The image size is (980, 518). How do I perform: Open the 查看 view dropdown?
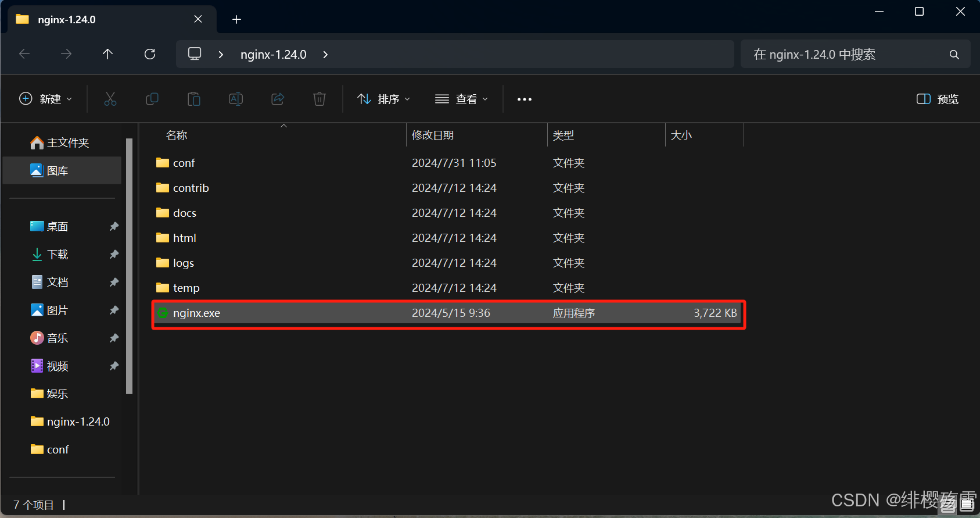pyautogui.click(x=461, y=99)
